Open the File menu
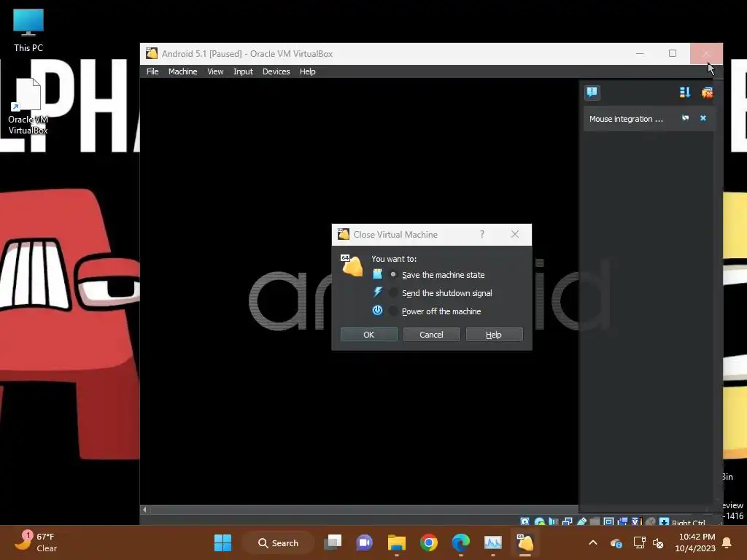This screenshot has width=747, height=560. click(152, 71)
